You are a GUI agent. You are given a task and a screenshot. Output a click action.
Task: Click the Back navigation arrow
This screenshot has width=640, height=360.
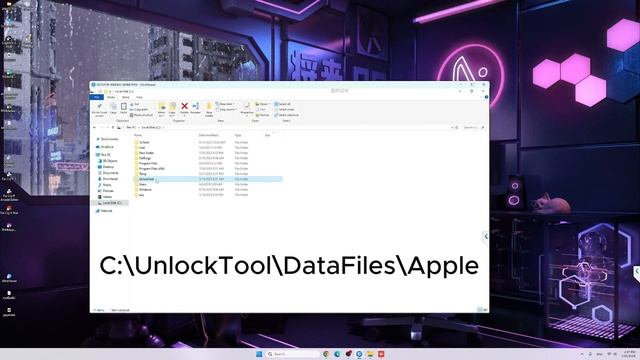pos(94,127)
